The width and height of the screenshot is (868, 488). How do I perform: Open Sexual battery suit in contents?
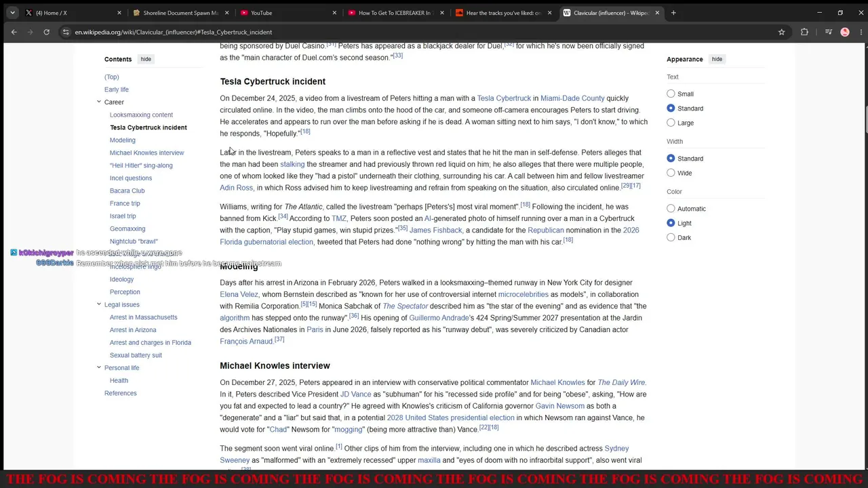tap(136, 355)
